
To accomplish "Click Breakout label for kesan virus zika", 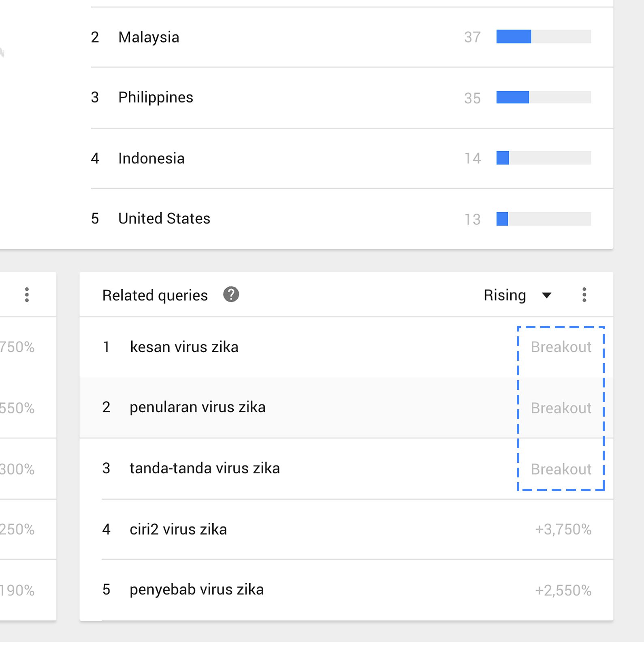I will (x=561, y=347).
